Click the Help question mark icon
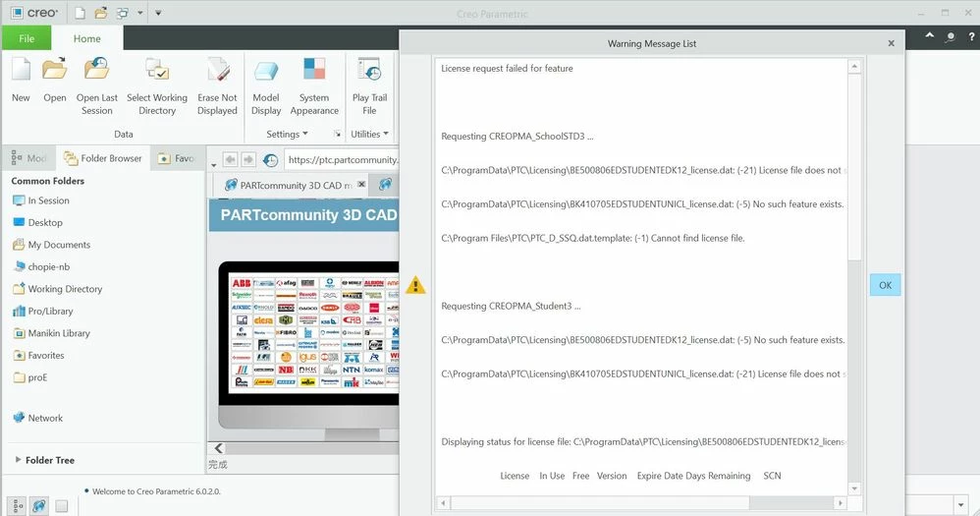This screenshot has width=980, height=516. [x=971, y=37]
